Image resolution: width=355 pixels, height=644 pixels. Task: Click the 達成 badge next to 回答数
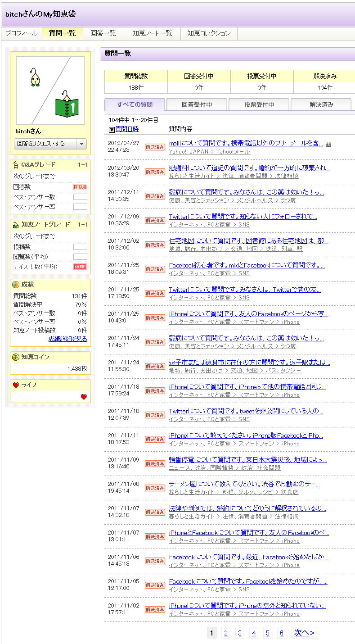click(80, 187)
